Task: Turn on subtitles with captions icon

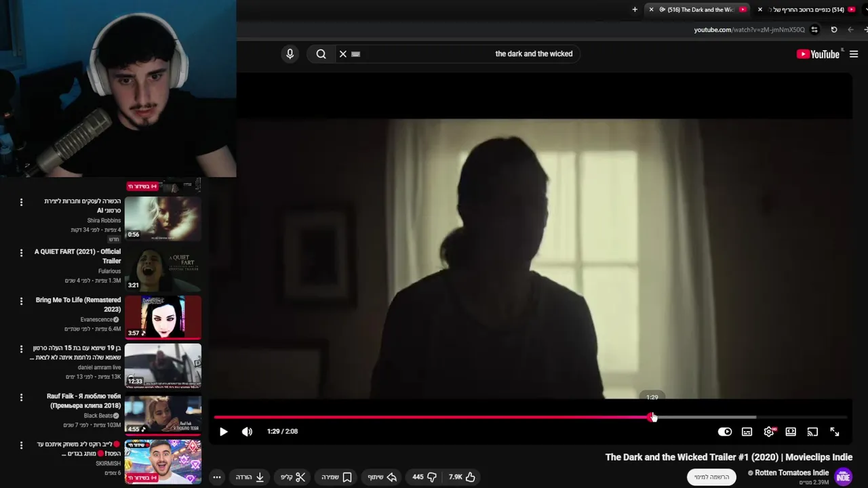Action: (747, 432)
